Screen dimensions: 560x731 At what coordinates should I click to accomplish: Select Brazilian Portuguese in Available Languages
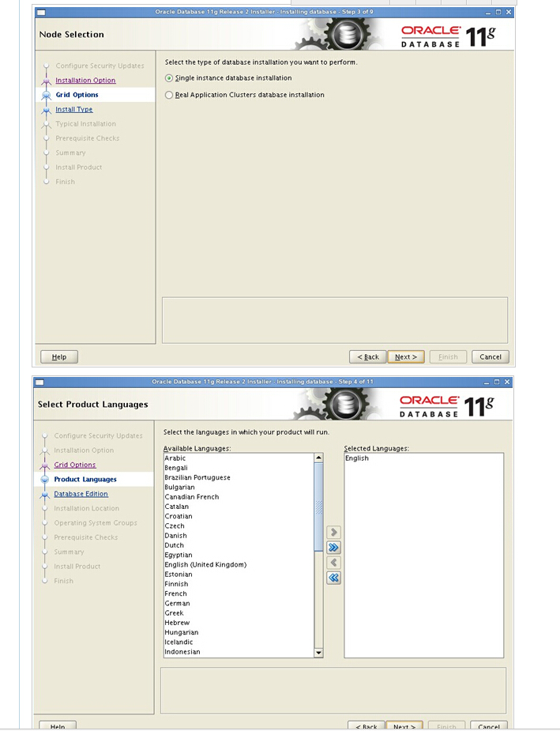(x=239, y=478)
